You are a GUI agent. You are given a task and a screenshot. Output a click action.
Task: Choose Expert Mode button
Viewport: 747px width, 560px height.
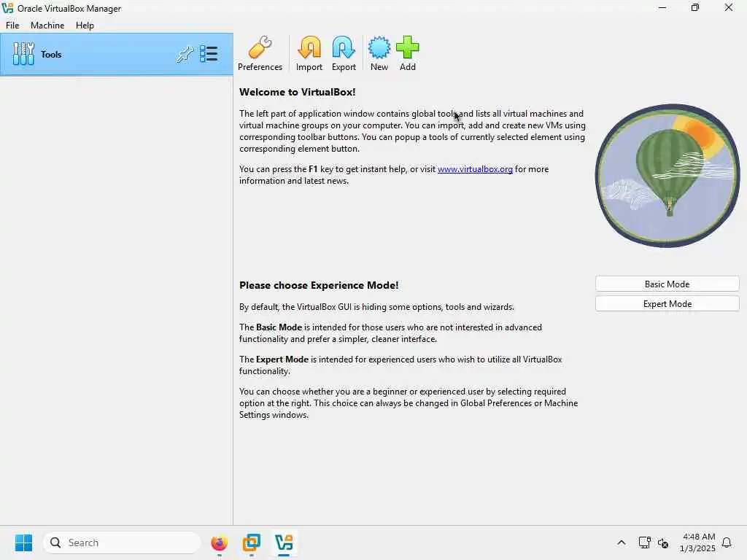tap(667, 304)
